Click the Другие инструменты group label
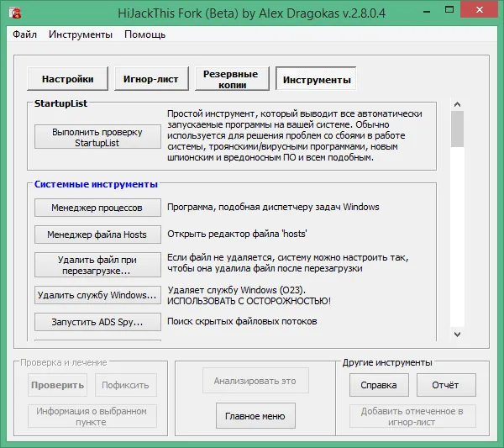The height and width of the screenshot is (448, 504). click(387, 362)
